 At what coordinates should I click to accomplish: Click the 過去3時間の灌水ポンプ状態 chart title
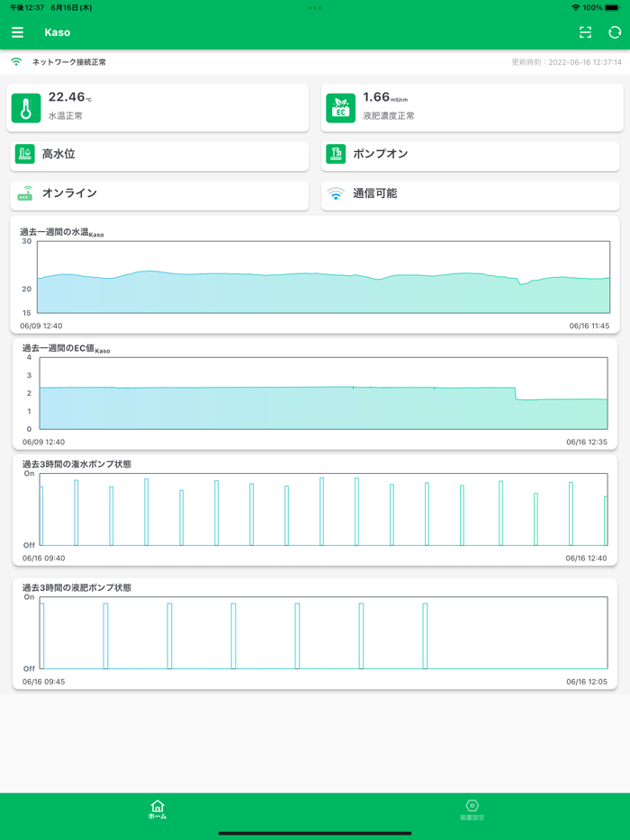click(76, 464)
